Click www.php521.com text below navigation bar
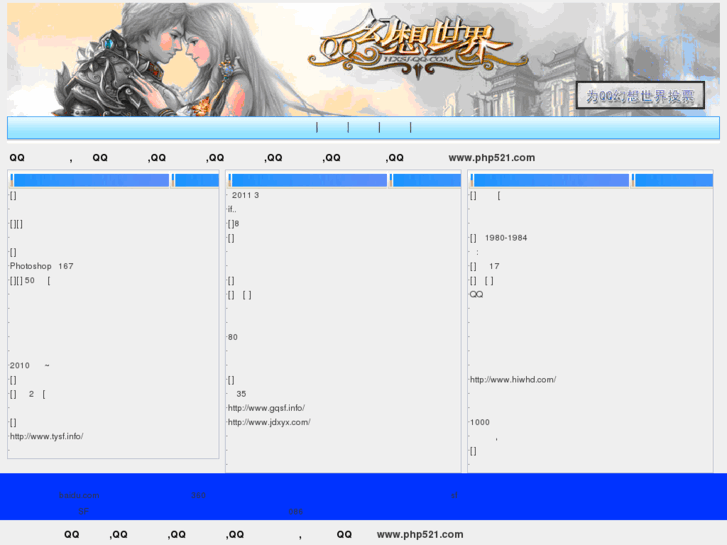The width and height of the screenshot is (727, 545). pos(491,158)
